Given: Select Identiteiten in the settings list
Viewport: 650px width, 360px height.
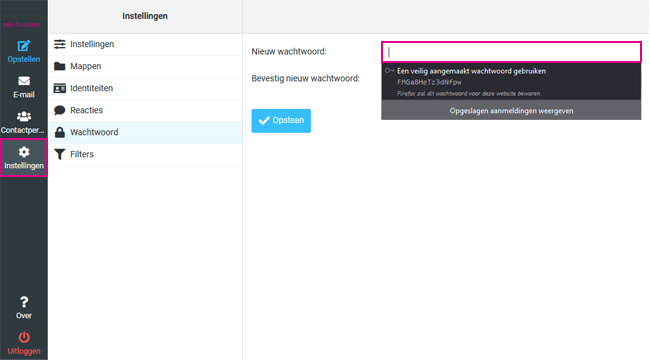Looking at the screenshot, I should pos(146,88).
